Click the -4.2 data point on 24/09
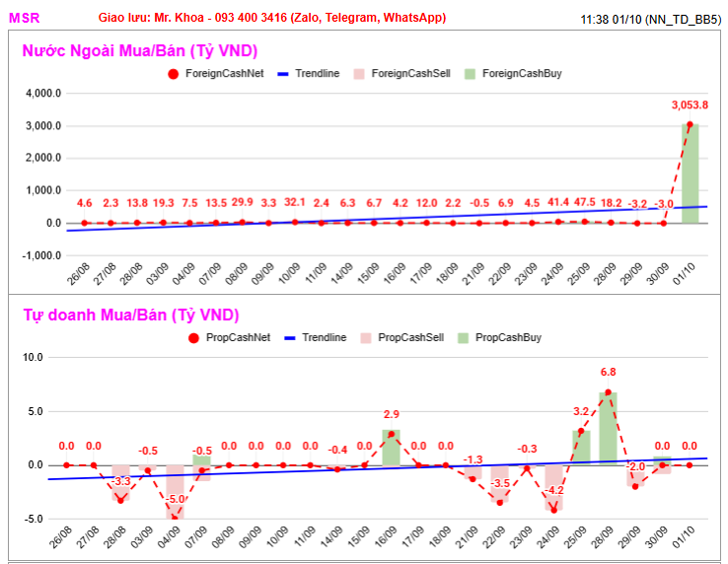Screen dimensions: 728x564 (x=554, y=511)
